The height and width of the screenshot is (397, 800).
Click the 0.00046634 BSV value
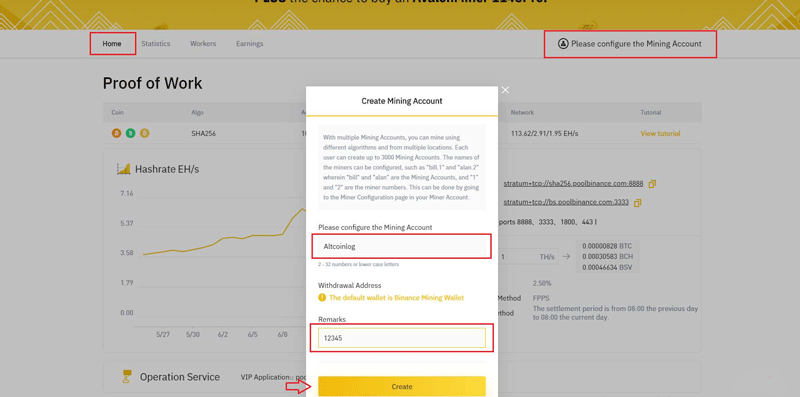click(x=607, y=267)
